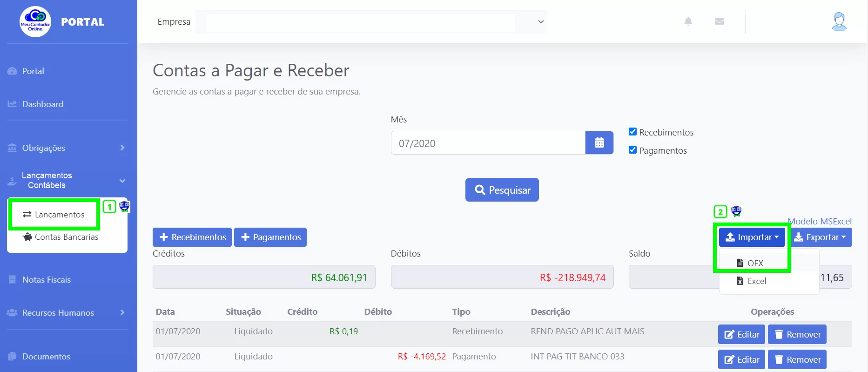Open the messages envelope icon
Viewport: 868px width, 372px height.
pos(720,21)
